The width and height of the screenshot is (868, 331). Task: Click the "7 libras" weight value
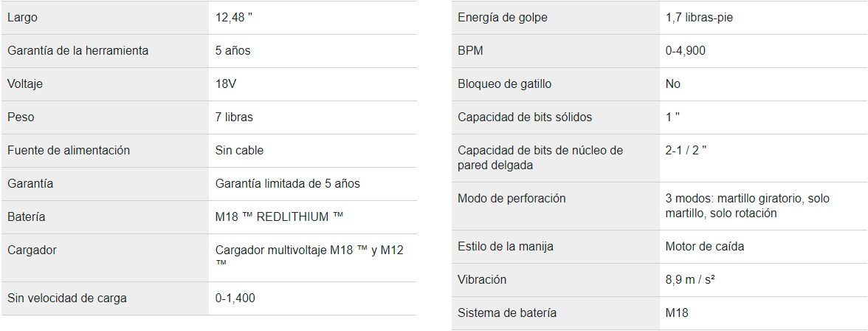234,117
